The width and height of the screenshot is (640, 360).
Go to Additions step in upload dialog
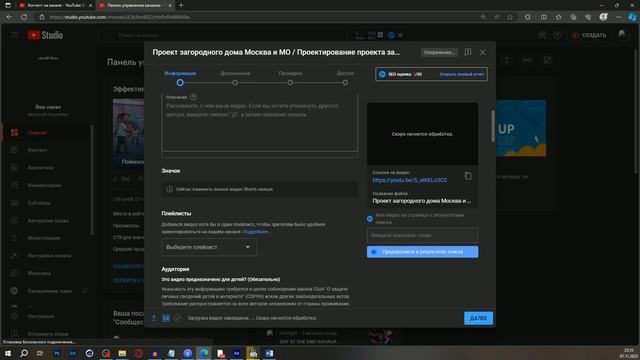[235, 78]
